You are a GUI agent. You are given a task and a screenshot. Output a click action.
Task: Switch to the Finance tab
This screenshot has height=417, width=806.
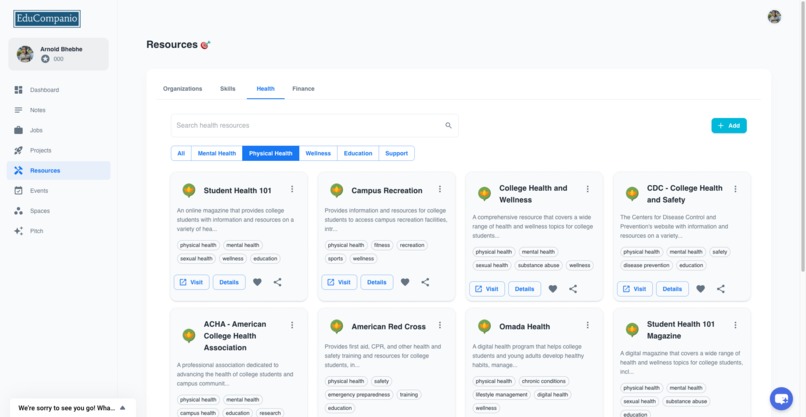click(303, 89)
